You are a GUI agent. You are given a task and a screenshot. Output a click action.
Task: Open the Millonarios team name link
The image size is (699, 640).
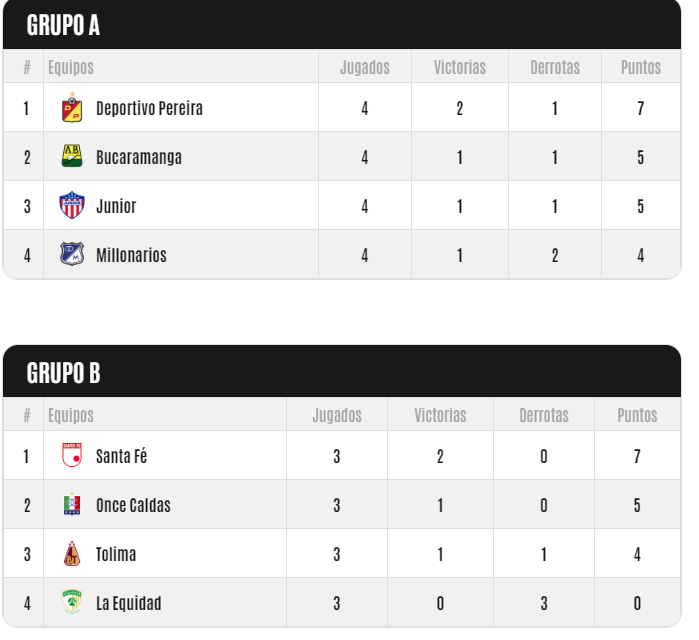tap(132, 255)
